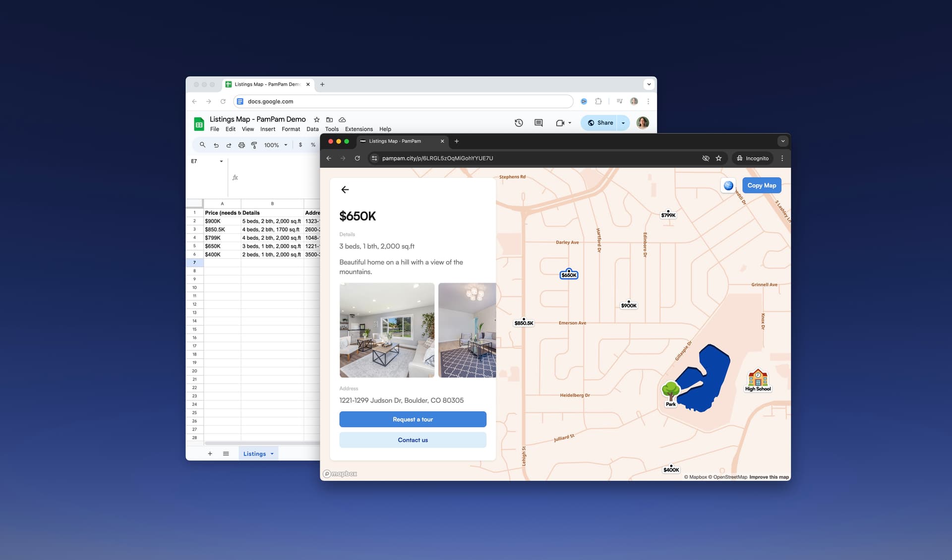Expand the Share button dropdown arrow
952x560 pixels.
[x=623, y=122]
